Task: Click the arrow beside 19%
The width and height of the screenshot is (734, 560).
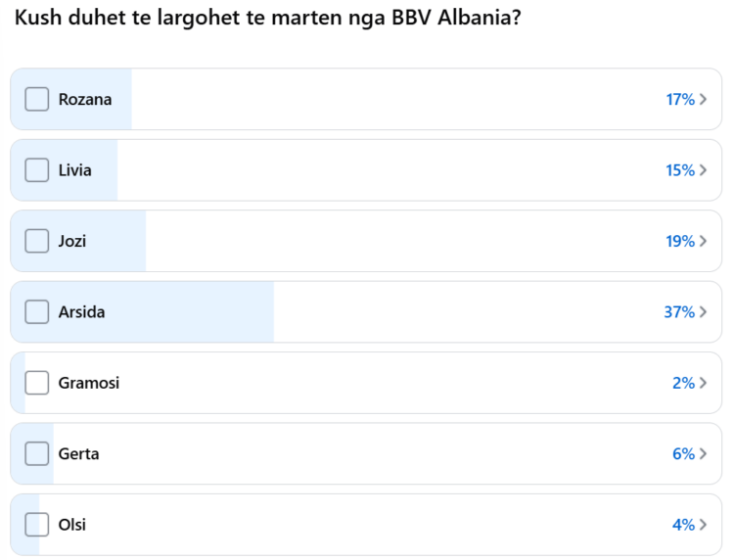Action: (x=703, y=241)
